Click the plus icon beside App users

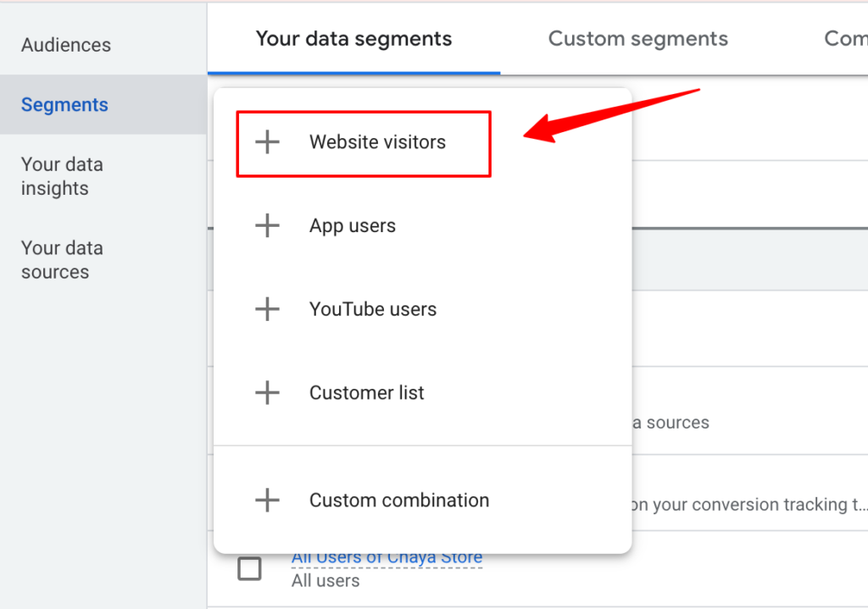(267, 225)
